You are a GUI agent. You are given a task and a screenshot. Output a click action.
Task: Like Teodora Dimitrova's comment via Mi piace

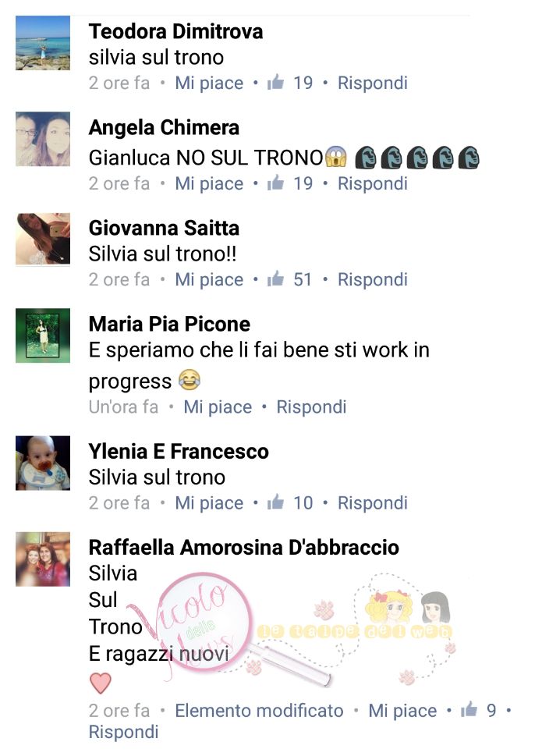pyautogui.click(x=209, y=83)
